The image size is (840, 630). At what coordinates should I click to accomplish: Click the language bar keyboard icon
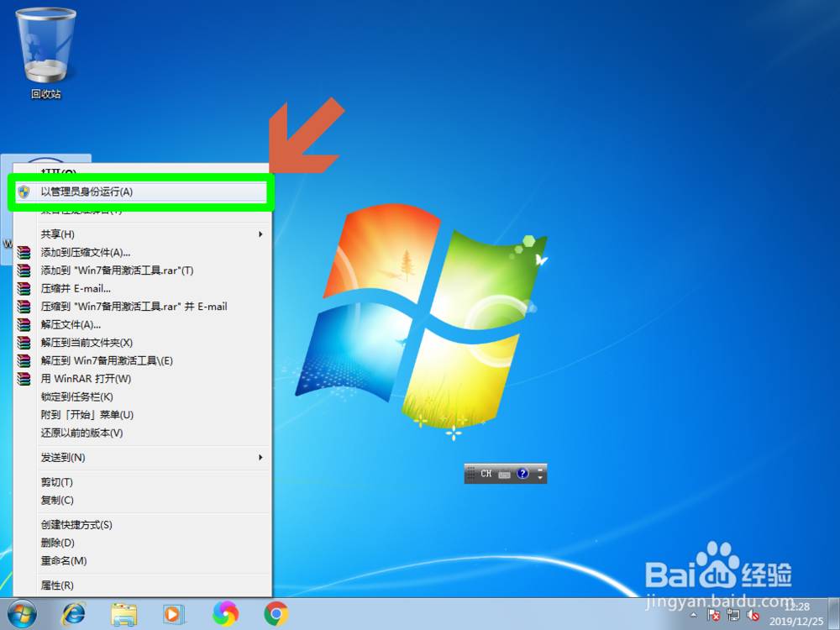click(505, 474)
